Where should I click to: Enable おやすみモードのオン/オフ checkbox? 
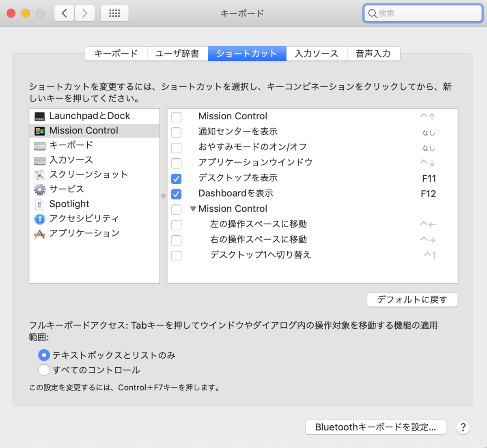(x=176, y=148)
